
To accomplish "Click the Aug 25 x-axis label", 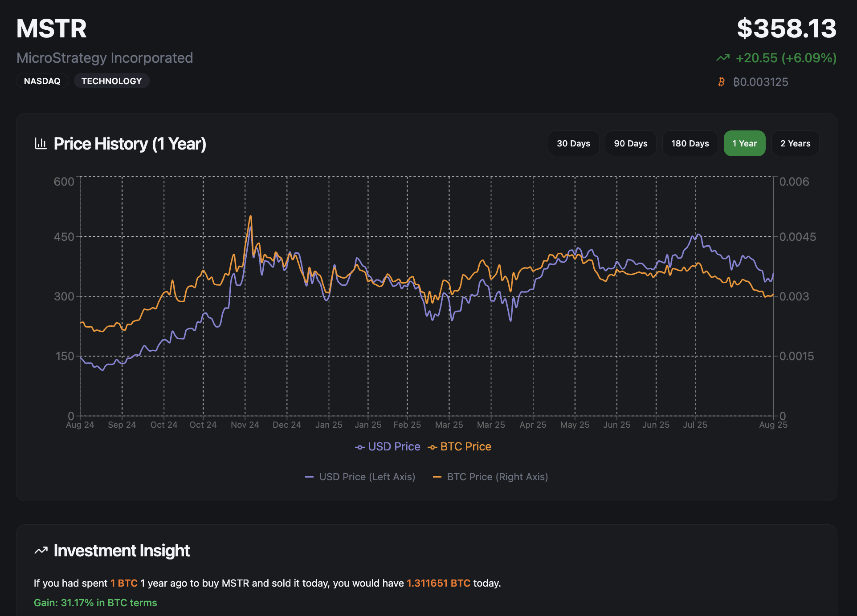I will pos(773,425).
